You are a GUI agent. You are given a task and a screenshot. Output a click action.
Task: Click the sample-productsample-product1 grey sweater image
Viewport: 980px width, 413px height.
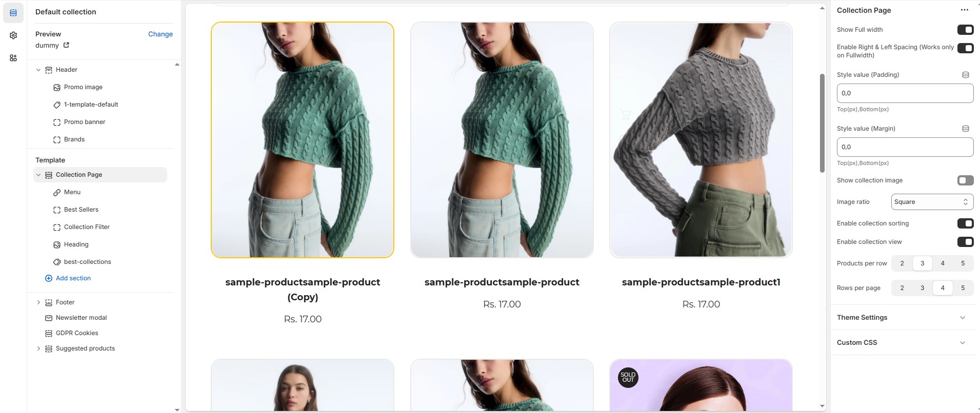tap(701, 140)
